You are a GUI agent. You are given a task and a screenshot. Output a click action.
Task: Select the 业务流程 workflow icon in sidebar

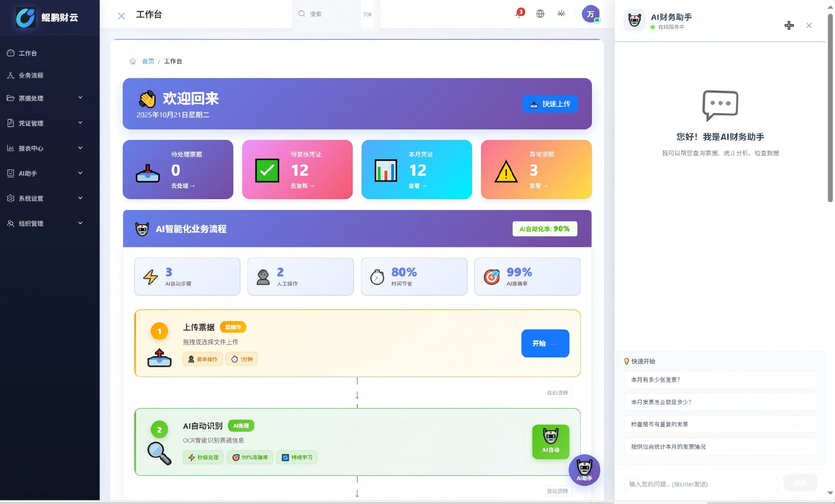point(11,75)
